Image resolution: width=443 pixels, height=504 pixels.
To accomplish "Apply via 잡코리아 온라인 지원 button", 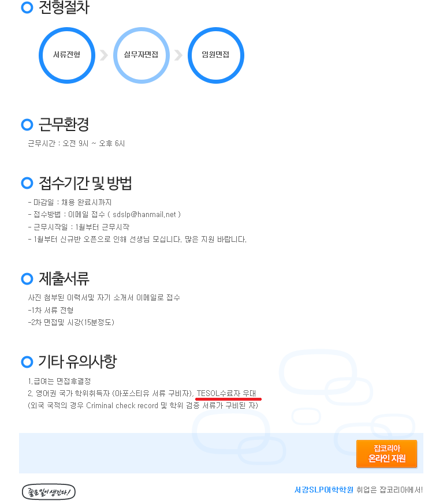I will (x=386, y=454).
